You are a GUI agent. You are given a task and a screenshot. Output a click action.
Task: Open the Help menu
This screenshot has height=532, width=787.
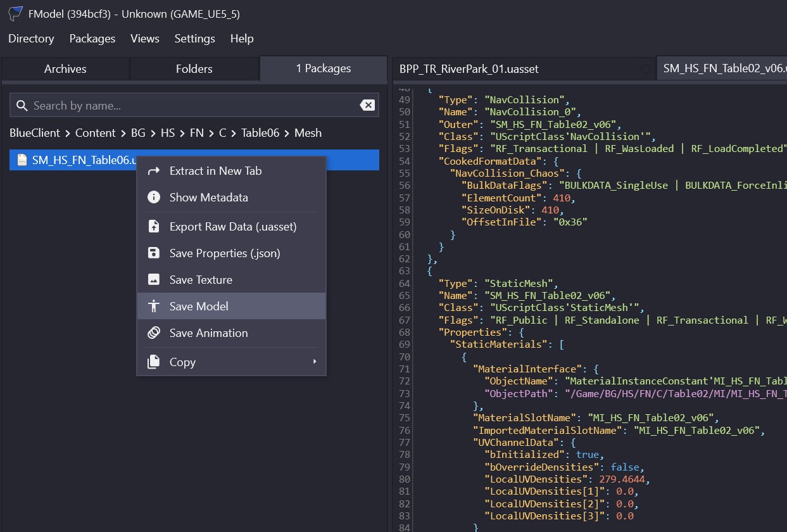242,39
